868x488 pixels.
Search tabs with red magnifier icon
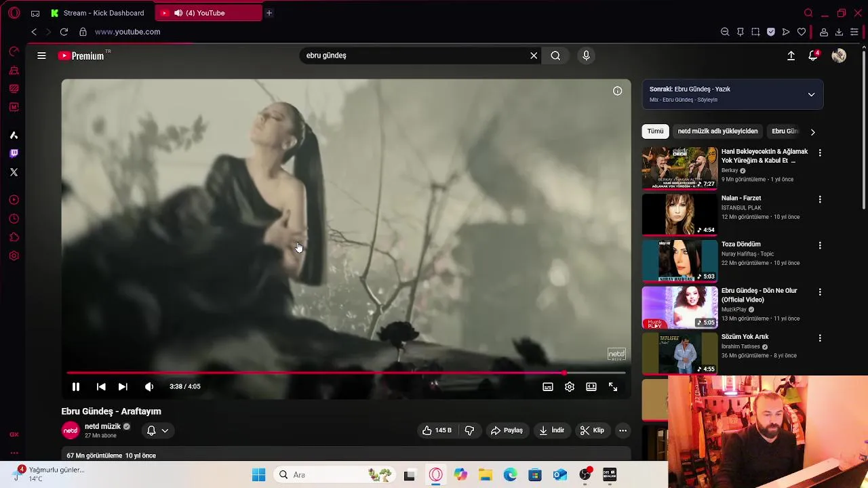[808, 13]
